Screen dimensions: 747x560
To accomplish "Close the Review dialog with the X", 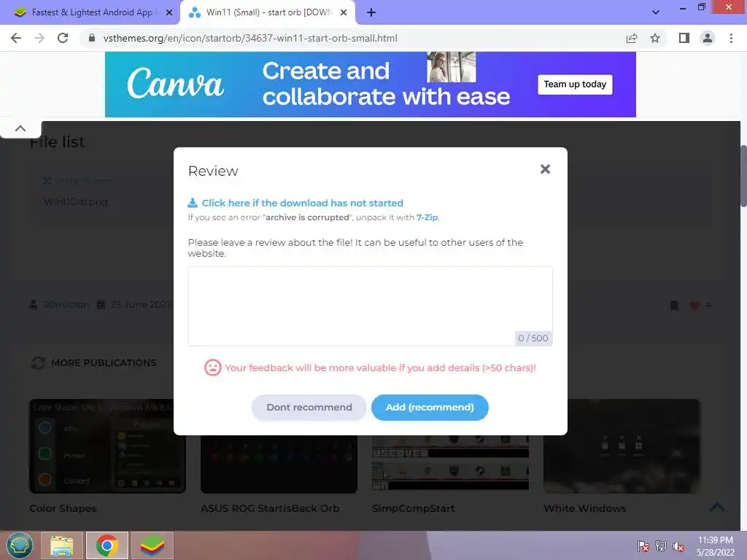I will click(545, 169).
